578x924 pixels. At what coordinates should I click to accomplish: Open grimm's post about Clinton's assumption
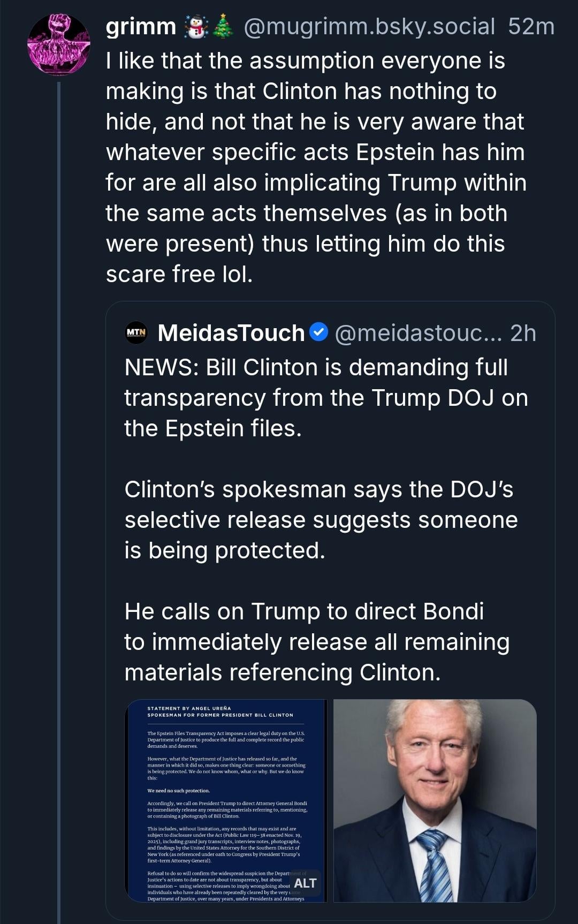click(x=316, y=167)
